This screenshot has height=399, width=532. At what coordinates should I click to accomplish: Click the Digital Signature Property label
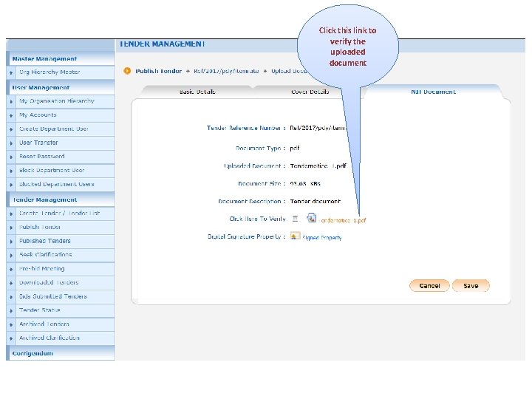pyautogui.click(x=245, y=236)
